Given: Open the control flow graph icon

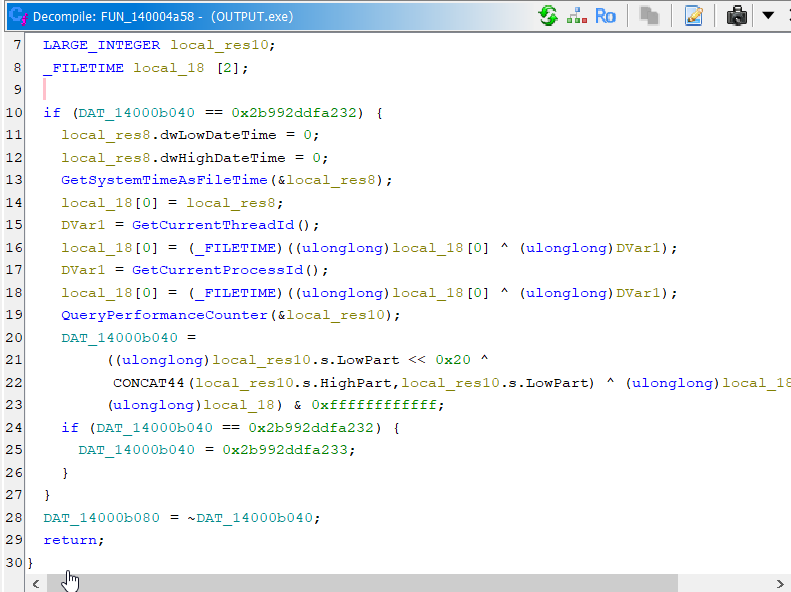Looking at the screenshot, I should coord(577,15).
